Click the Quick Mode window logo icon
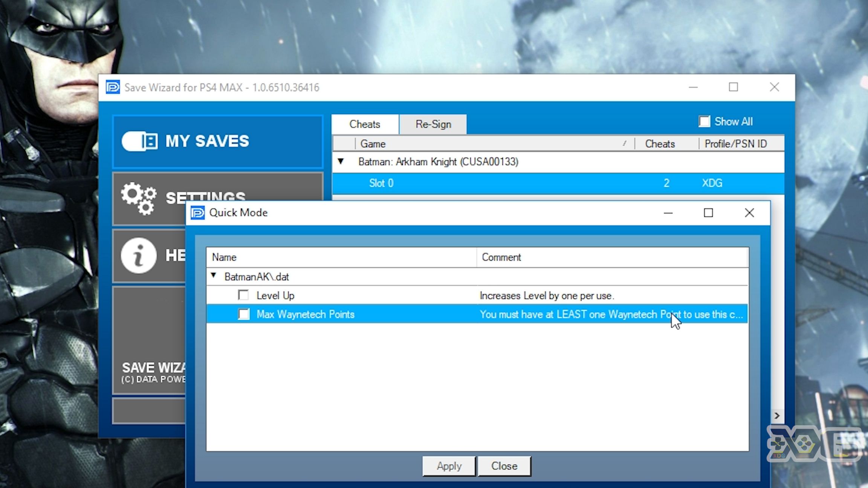 point(198,213)
